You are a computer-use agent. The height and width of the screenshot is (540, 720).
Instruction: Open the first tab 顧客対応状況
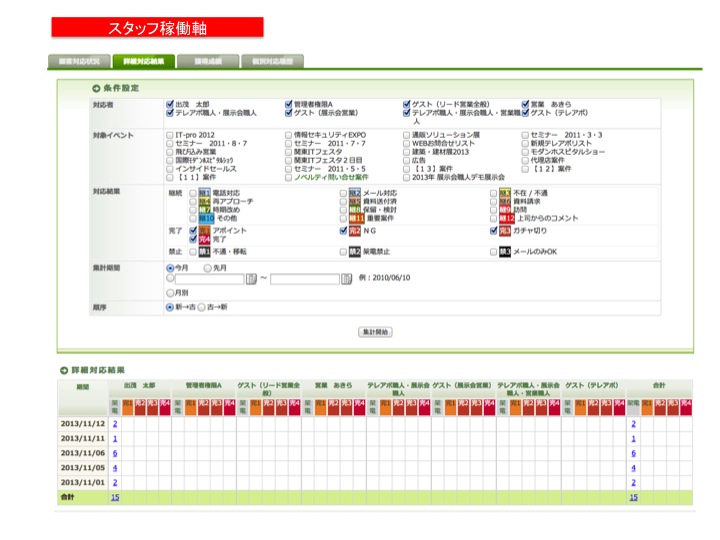coord(78,61)
